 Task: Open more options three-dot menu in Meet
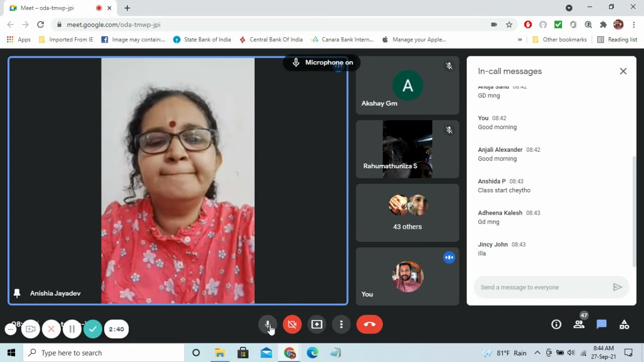341,324
